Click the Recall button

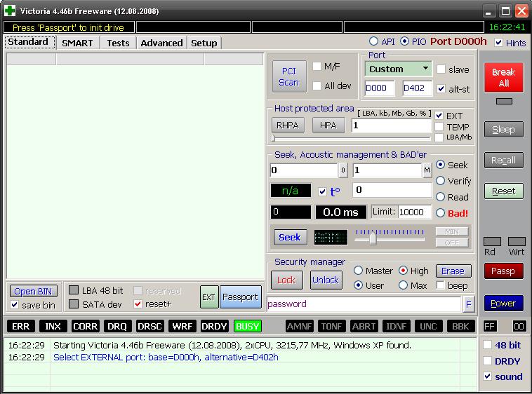503,161
